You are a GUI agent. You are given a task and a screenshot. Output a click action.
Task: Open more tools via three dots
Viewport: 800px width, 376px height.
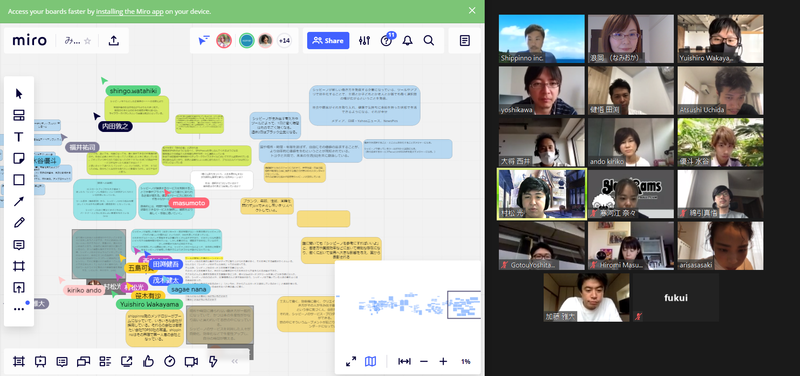19,309
